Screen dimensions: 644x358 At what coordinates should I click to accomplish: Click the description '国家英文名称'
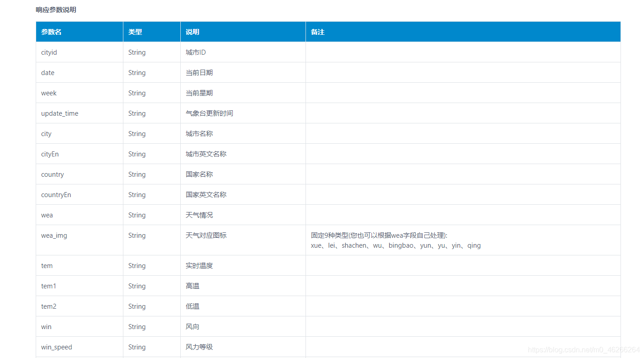pyautogui.click(x=206, y=195)
